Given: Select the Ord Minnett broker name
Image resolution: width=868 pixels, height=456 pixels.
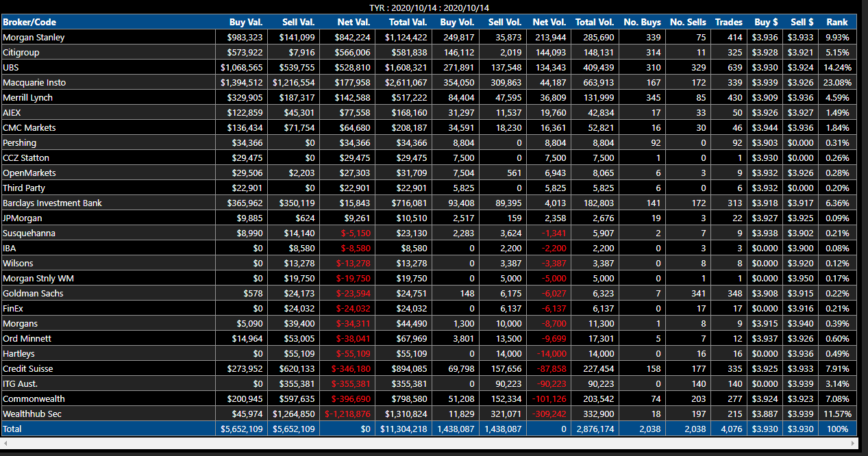Looking at the screenshot, I should 27,338.
